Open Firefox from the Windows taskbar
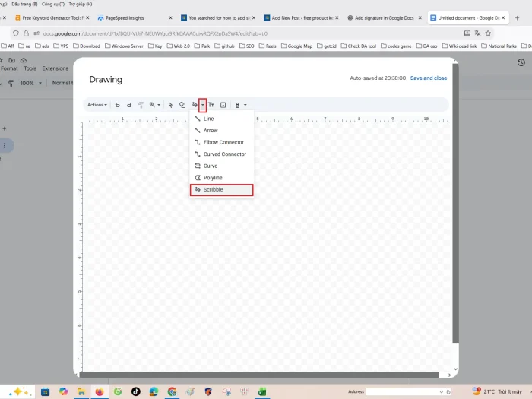Screen dimensions: 532x399 100,391
